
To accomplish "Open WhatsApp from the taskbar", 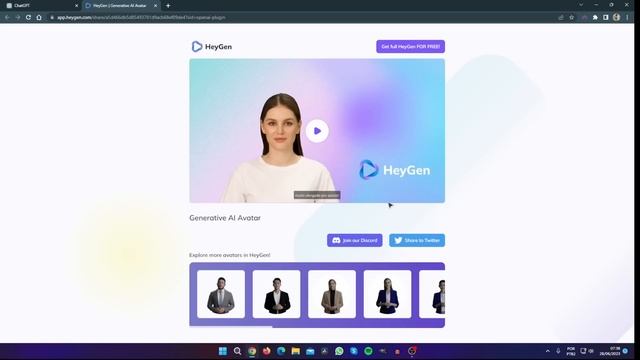I will pos(339,351).
